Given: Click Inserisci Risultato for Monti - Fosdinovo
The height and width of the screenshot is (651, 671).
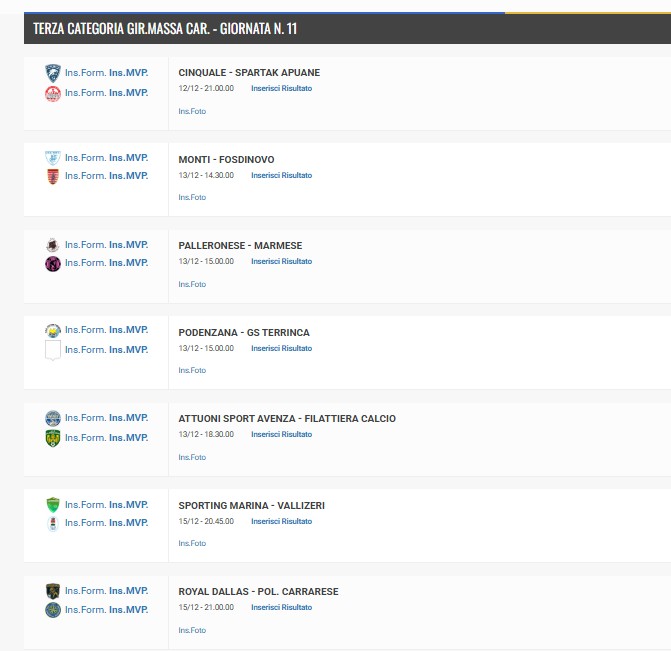Looking at the screenshot, I should pyautogui.click(x=281, y=175).
